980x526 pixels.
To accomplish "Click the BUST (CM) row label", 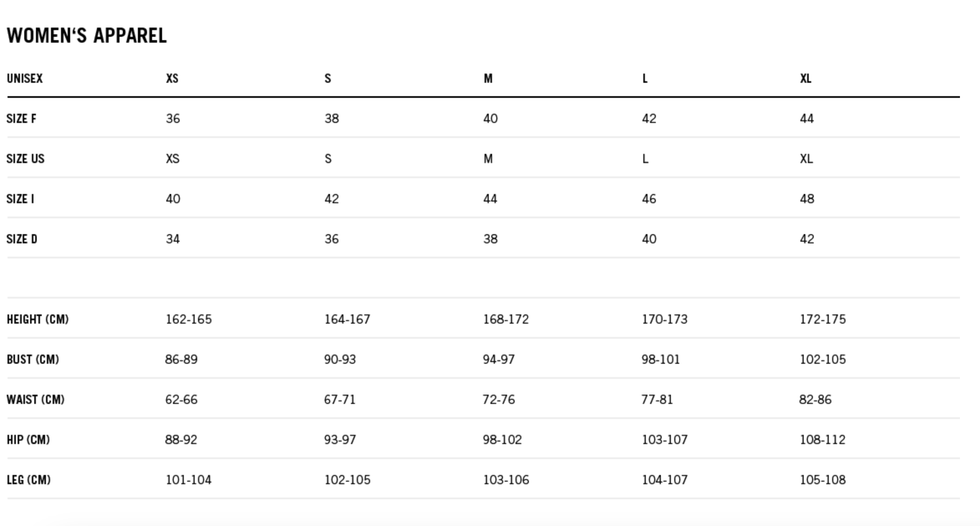I will [33, 360].
